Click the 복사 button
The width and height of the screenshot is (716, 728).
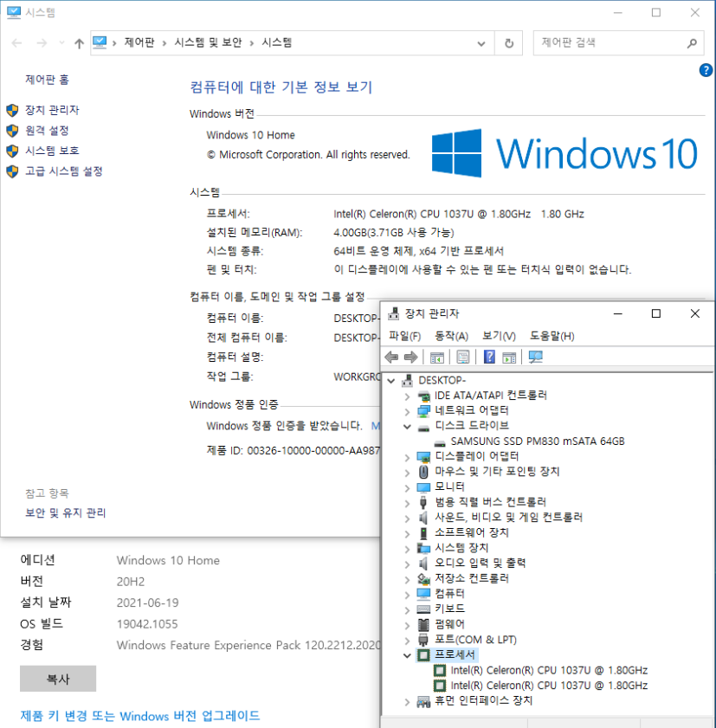click(x=58, y=679)
